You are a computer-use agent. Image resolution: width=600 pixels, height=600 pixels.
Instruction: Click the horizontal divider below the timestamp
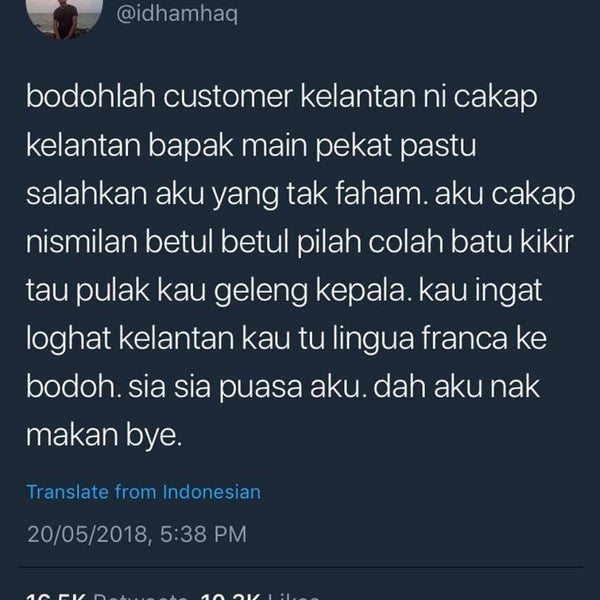pos(301,566)
